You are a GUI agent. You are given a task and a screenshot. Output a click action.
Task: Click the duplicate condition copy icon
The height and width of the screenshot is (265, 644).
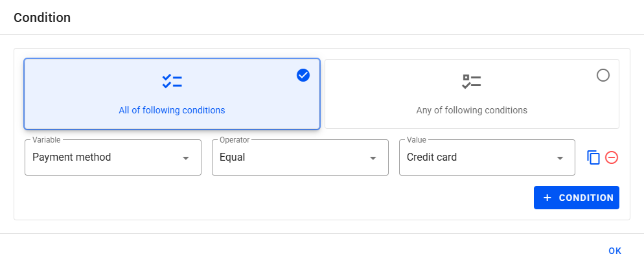click(593, 157)
